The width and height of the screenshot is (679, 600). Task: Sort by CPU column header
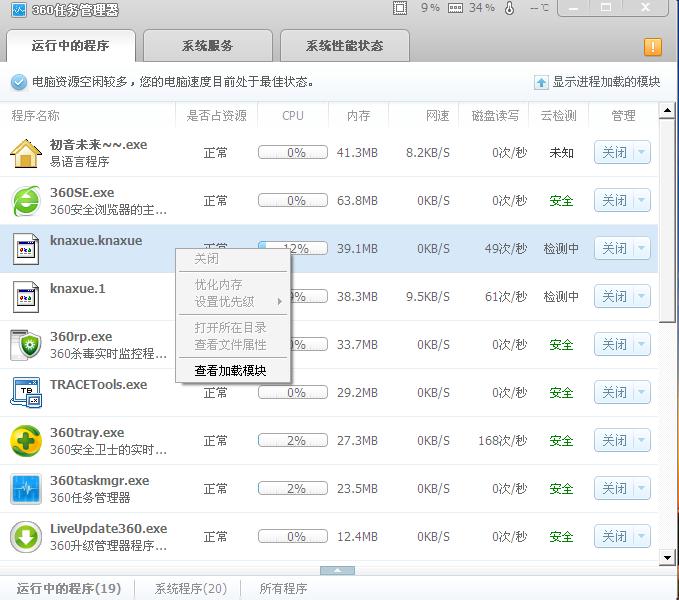[x=293, y=116]
